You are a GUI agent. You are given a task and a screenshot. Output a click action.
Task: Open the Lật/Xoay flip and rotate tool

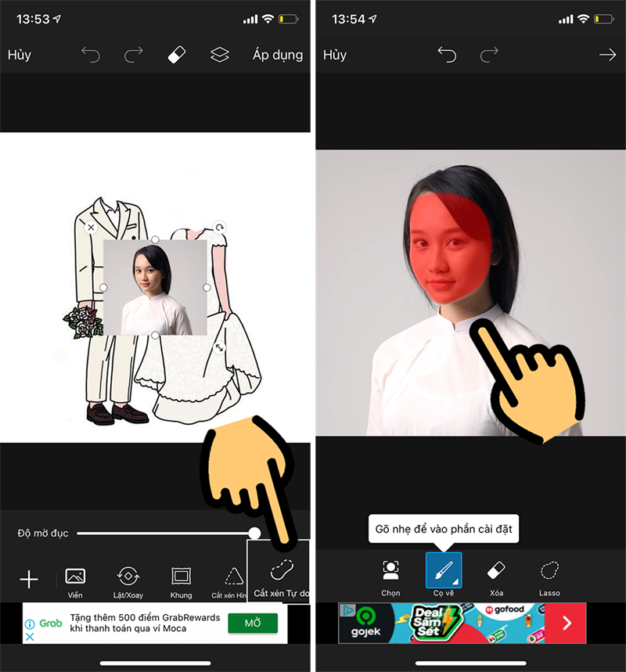coord(128,577)
